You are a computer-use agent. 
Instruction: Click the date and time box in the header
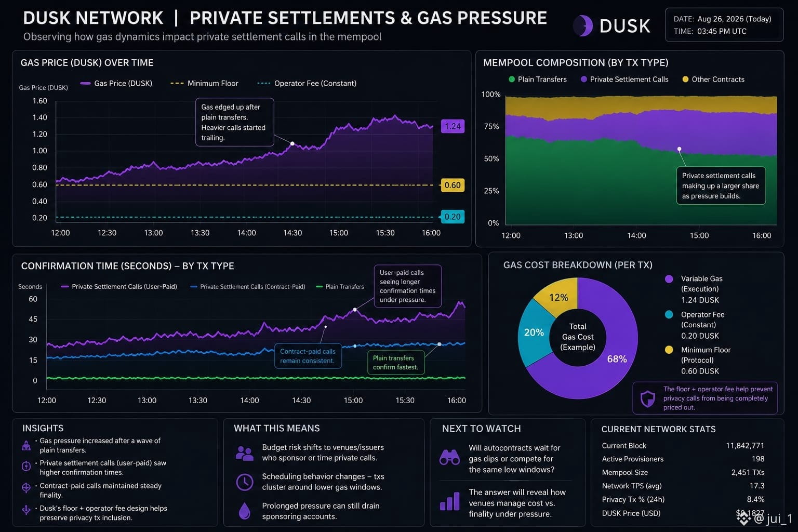coord(724,25)
